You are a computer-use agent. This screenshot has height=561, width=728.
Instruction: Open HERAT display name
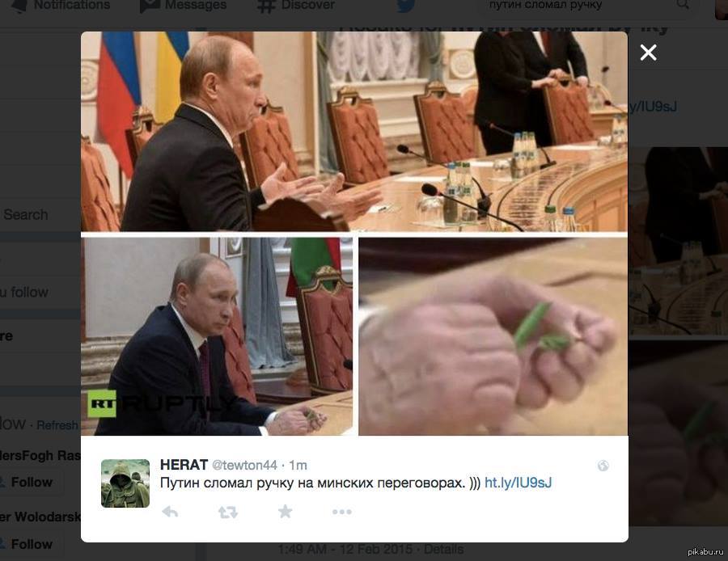(184, 465)
